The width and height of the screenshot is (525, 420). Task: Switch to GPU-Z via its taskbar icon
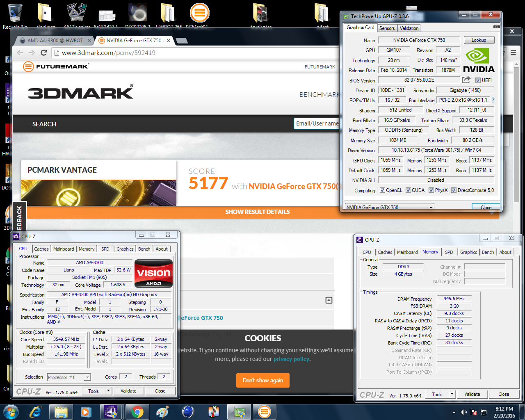coord(239,412)
